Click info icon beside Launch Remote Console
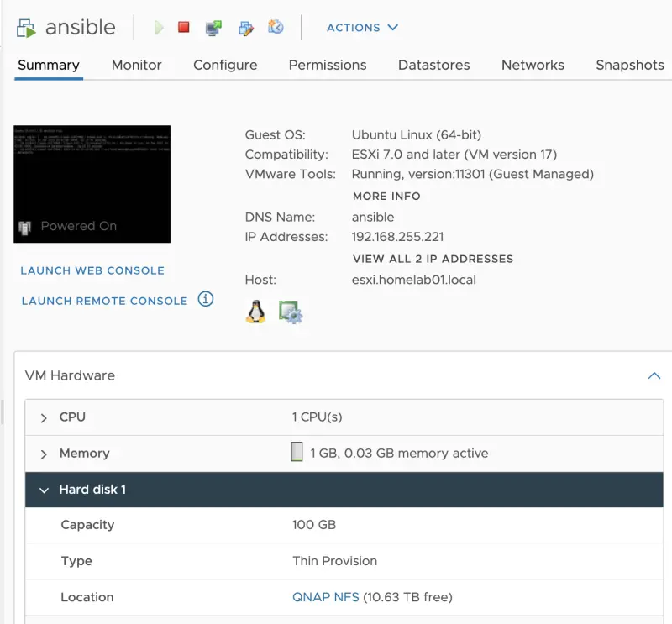The image size is (672, 624). 206,299
